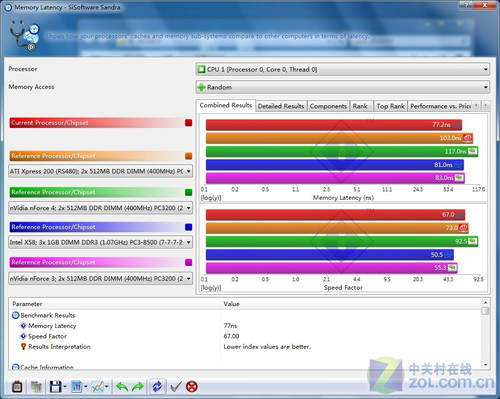Click the red Current Processor/Chipset color square
Viewport: 500px width, 399px height.
189,123
